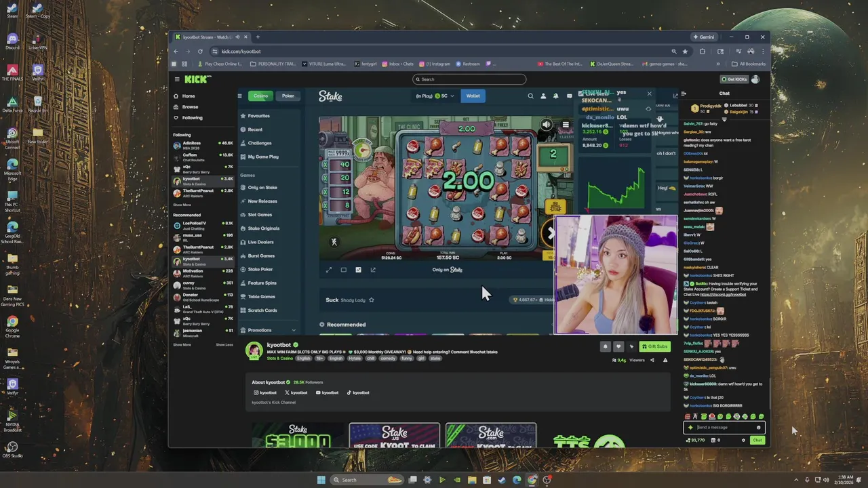Image resolution: width=868 pixels, height=488 pixels.
Task: Open the SC balance dropdown
Action: [435, 96]
